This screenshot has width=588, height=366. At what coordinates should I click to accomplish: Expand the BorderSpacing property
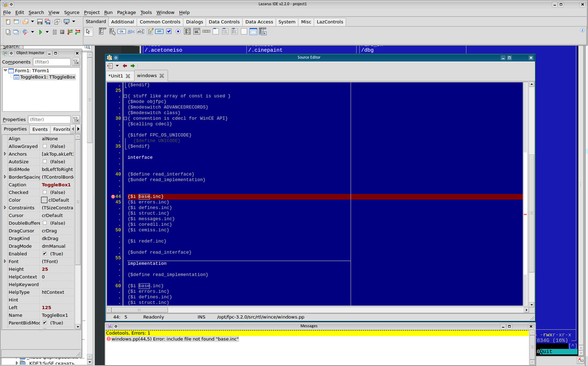click(x=5, y=177)
